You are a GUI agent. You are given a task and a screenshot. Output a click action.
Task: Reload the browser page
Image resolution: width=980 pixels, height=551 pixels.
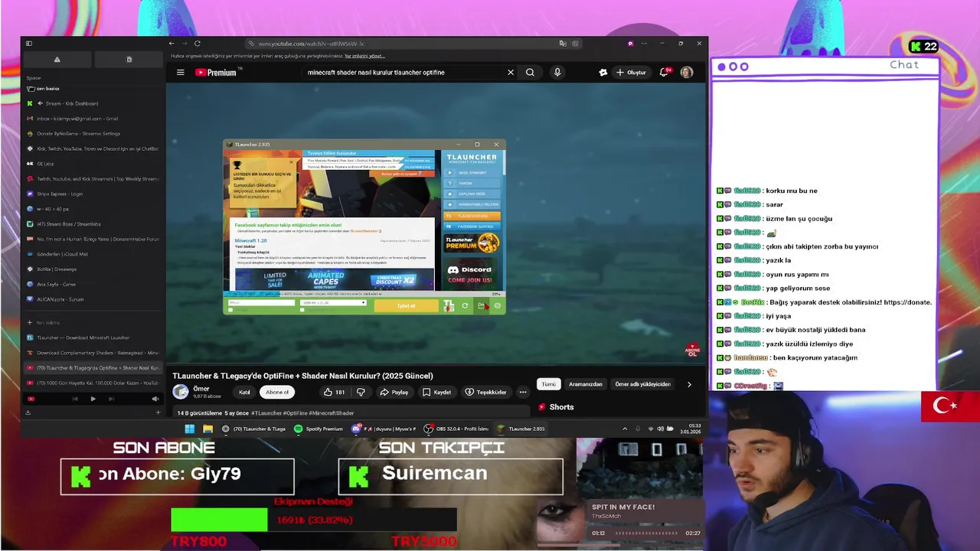197,44
